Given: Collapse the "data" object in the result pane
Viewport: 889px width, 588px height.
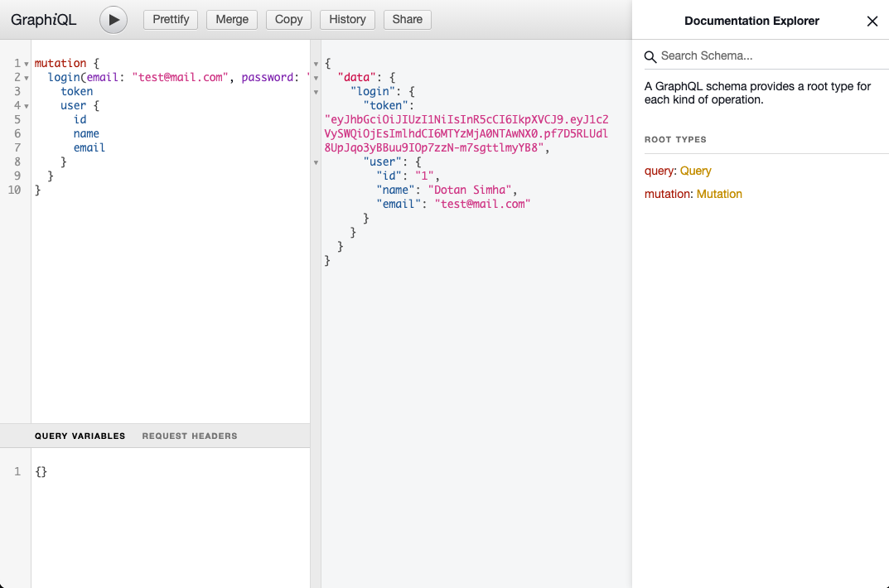Looking at the screenshot, I should [x=316, y=78].
